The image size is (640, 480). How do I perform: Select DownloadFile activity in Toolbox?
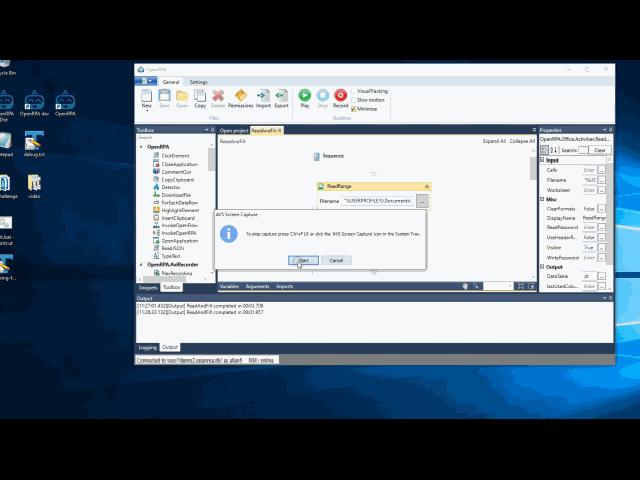click(176, 195)
